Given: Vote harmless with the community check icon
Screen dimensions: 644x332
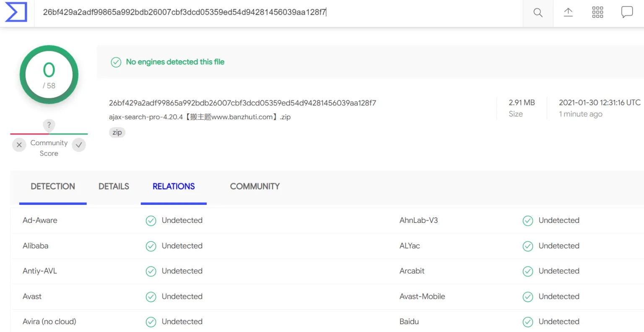Looking at the screenshot, I should (79, 145).
